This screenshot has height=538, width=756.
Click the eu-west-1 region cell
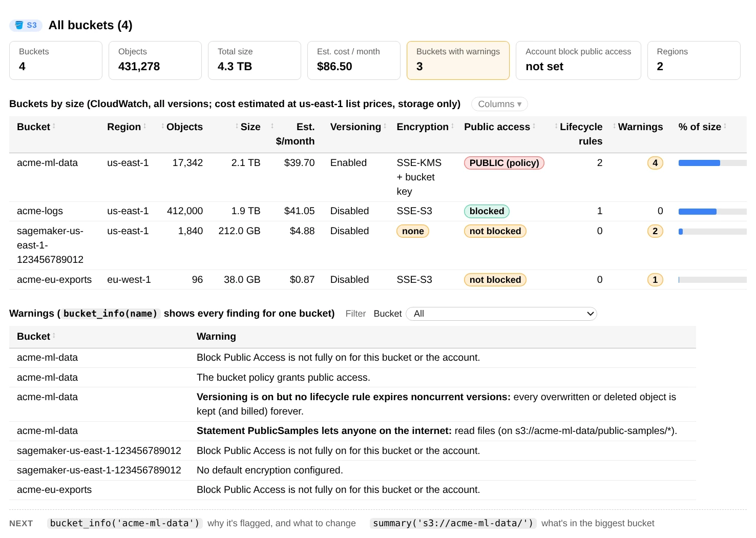129,280
